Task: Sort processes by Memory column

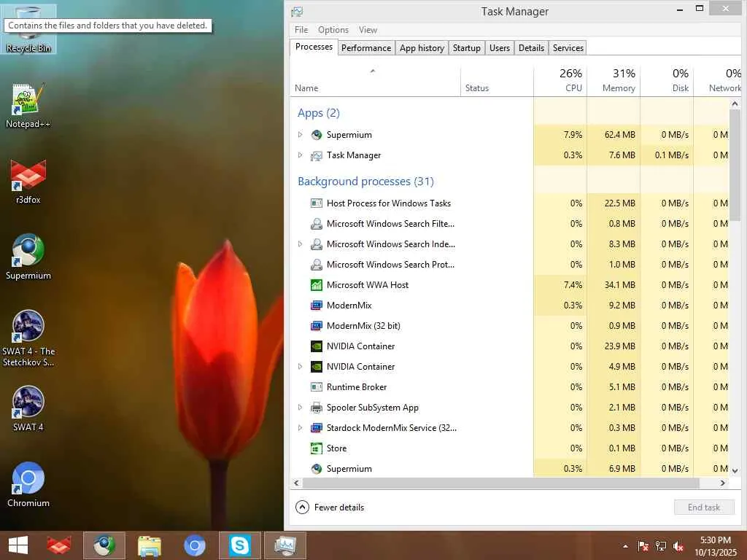Action: tap(614, 80)
